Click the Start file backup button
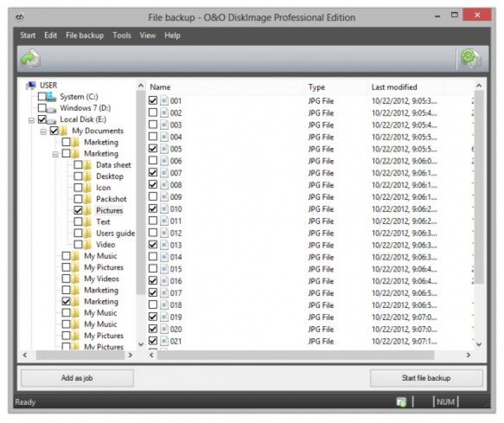Viewport: 504px width, 423px height. point(426,378)
